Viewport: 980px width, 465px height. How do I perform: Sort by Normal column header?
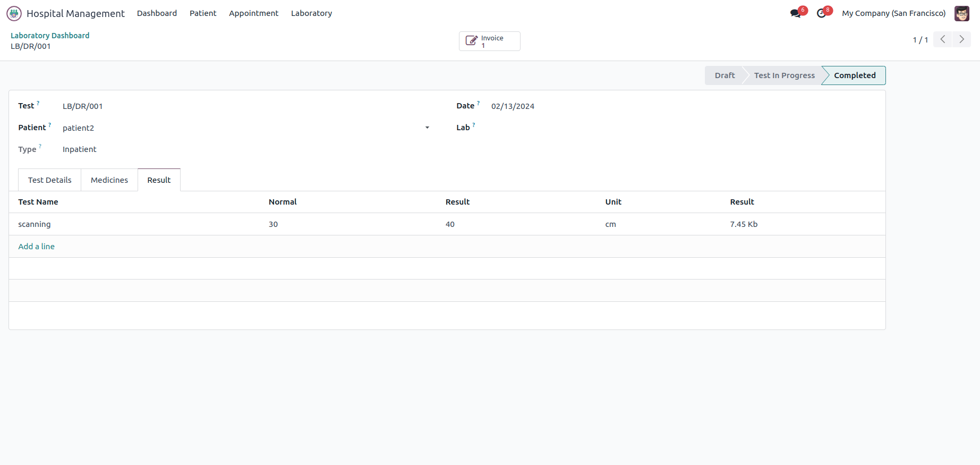coord(283,202)
